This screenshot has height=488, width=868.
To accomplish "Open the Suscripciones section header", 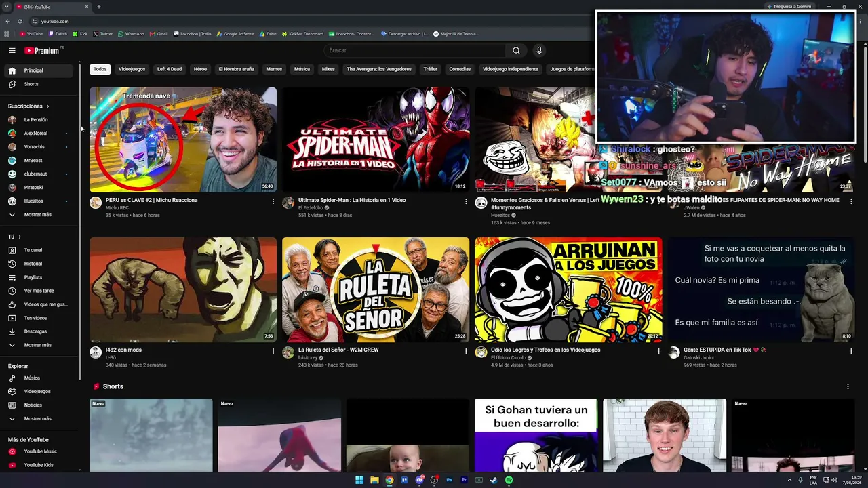I will [28, 106].
